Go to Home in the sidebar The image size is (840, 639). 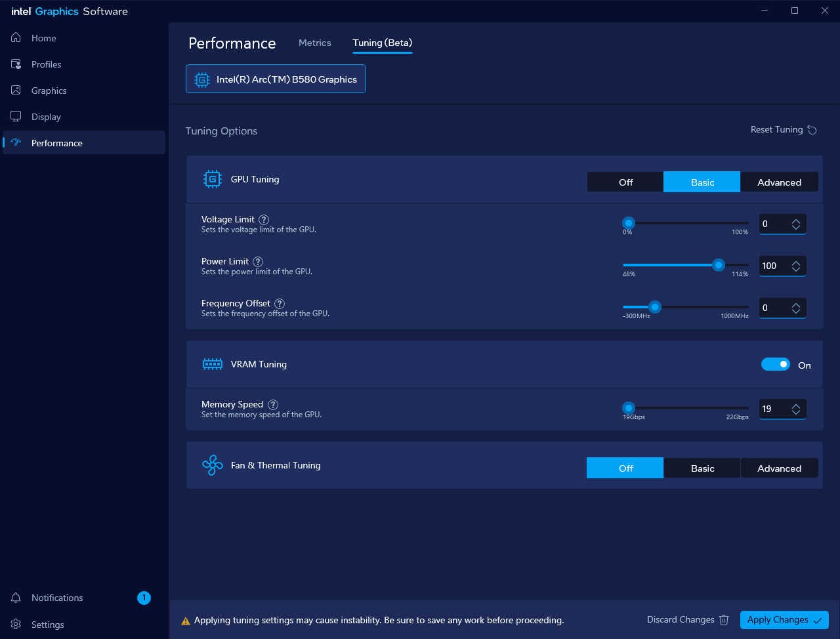[x=84, y=38]
